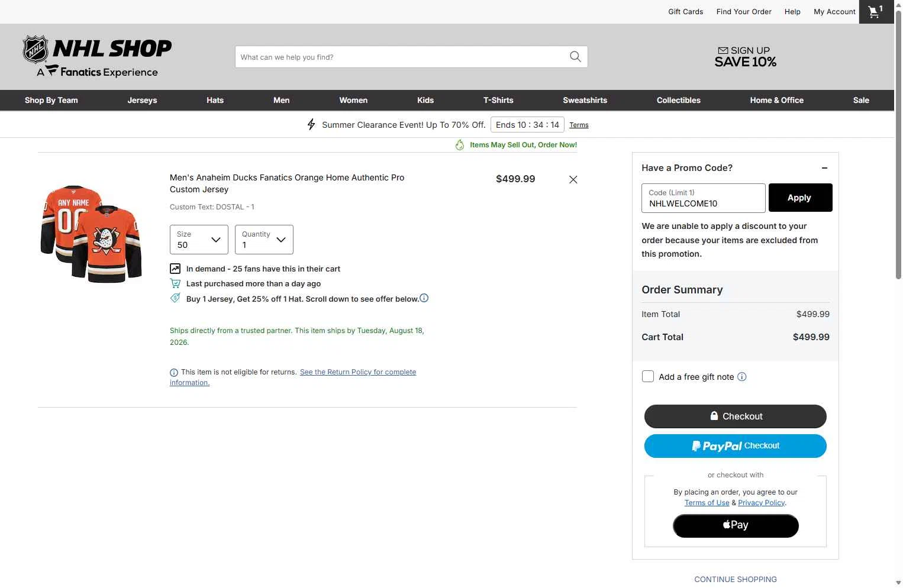Click the Apple Pay button
Screen dimensions: 903x588
(736, 526)
